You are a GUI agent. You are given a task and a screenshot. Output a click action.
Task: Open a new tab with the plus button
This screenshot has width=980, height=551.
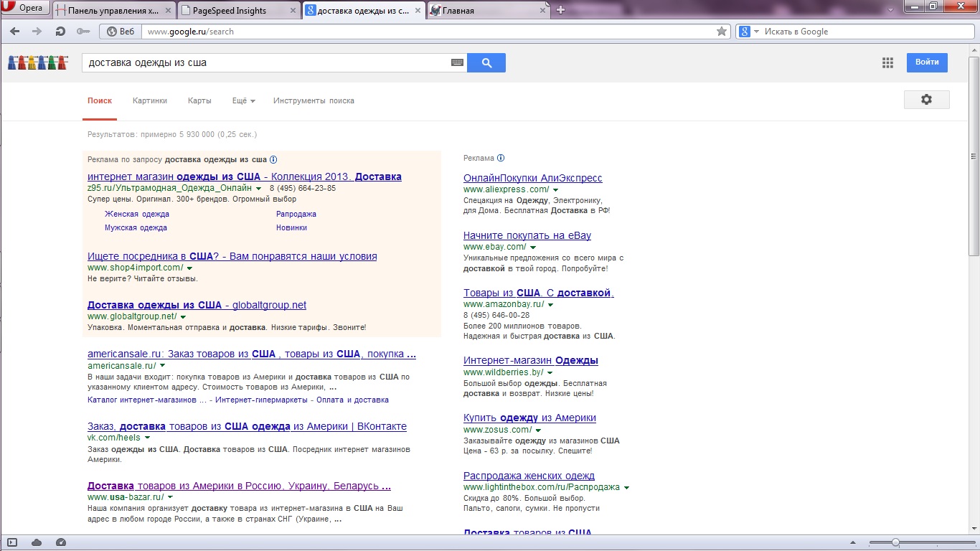click(561, 10)
